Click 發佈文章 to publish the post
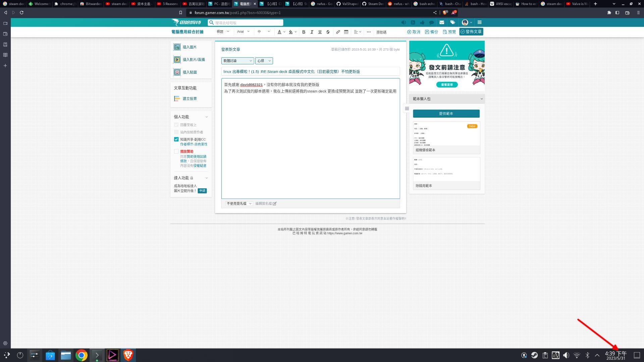This screenshot has height=362, width=644. coord(471,32)
